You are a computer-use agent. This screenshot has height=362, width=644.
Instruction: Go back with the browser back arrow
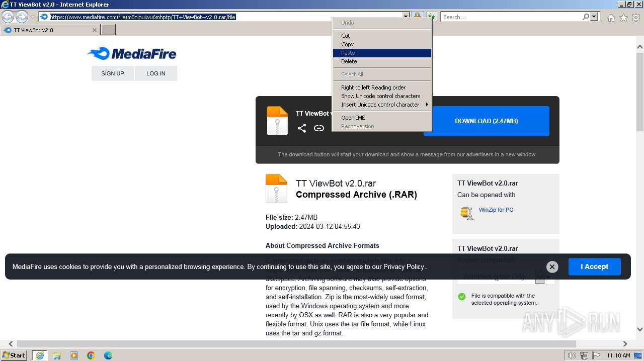point(8,17)
